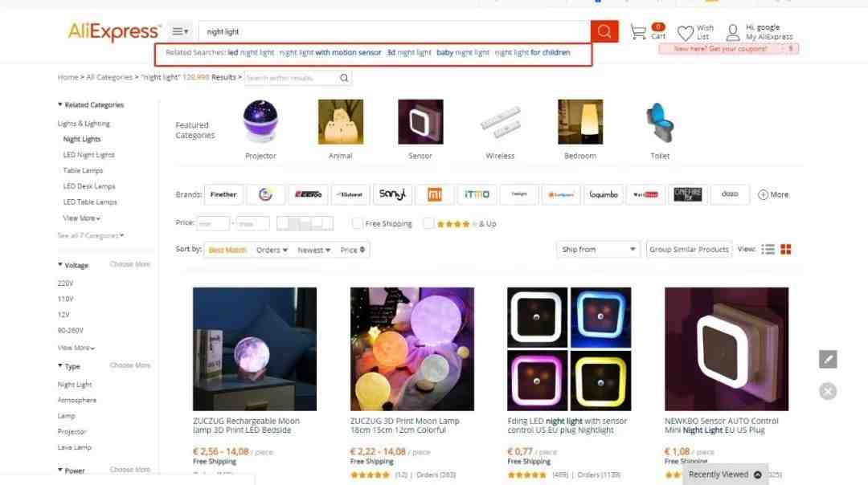
Task: Click the price range histogram slider
Action: pos(305,223)
